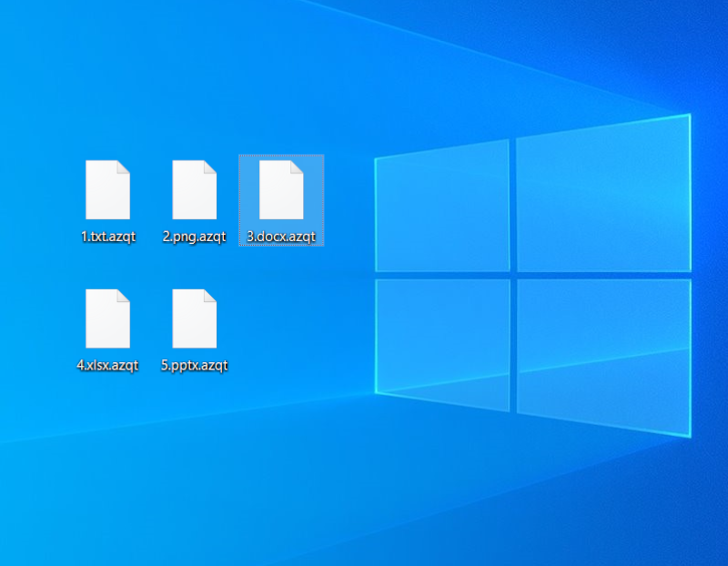Click the "2.png.azqt" filename label
The image size is (728, 566).
pyautogui.click(x=194, y=238)
